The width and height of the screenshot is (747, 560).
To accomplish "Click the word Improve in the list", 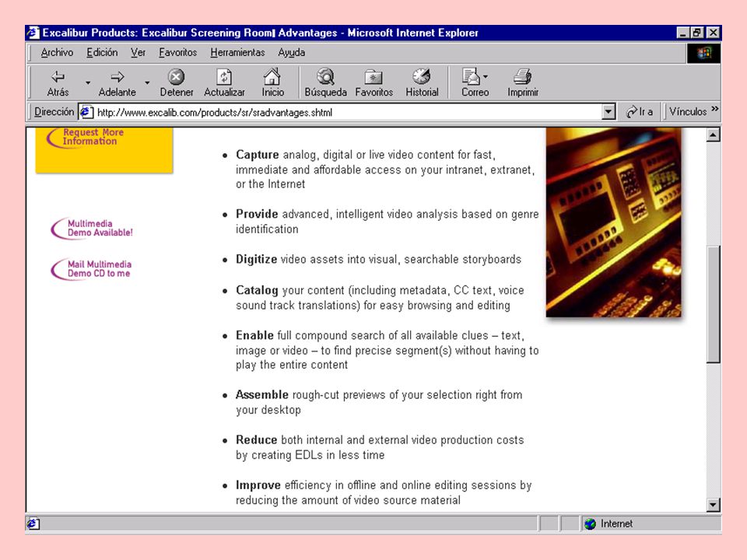I will click(258, 485).
